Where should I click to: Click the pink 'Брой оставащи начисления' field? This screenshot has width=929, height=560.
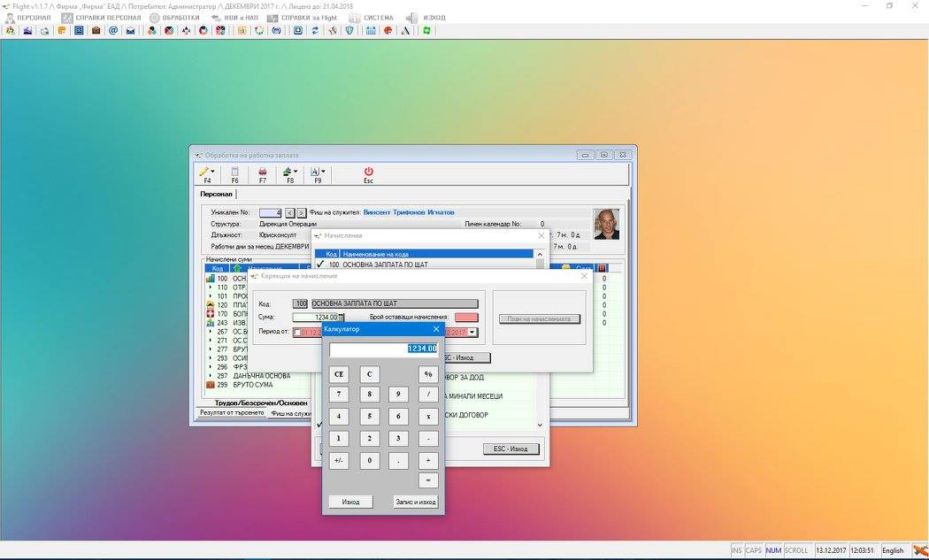coord(466,318)
